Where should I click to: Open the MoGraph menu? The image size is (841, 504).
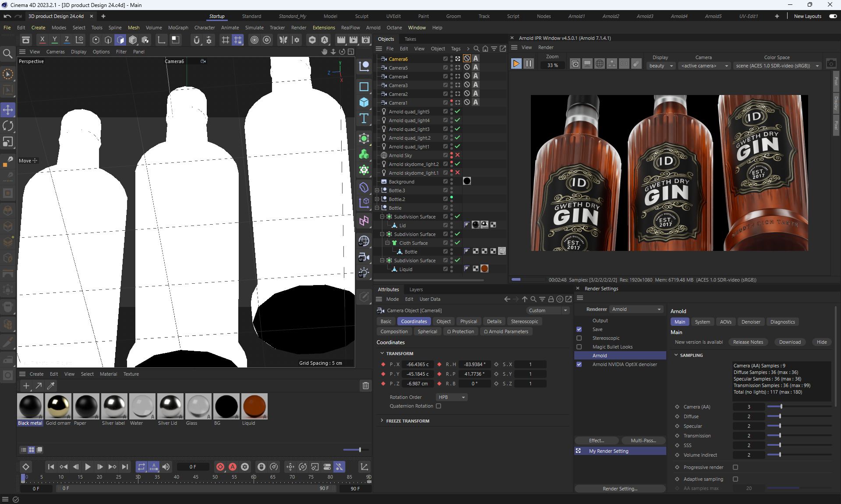pyautogui.click(x=178, y=28)
